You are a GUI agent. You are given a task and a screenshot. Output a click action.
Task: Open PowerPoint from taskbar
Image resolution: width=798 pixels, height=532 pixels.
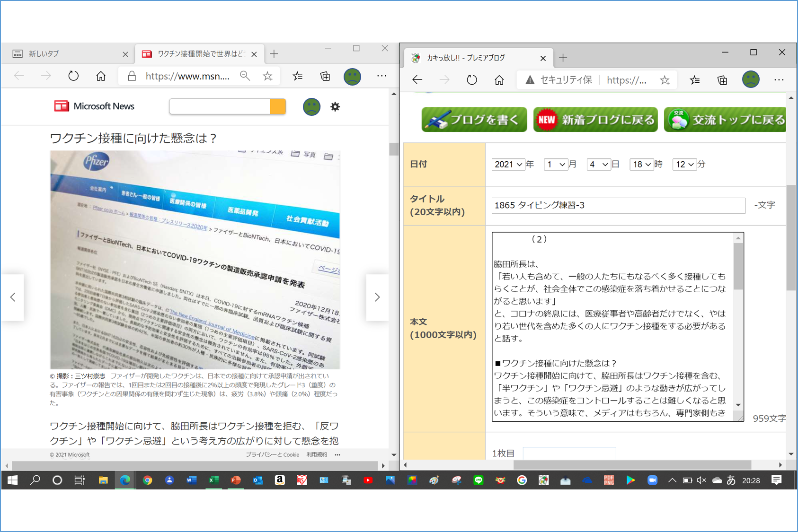click(x=236, y=480)
